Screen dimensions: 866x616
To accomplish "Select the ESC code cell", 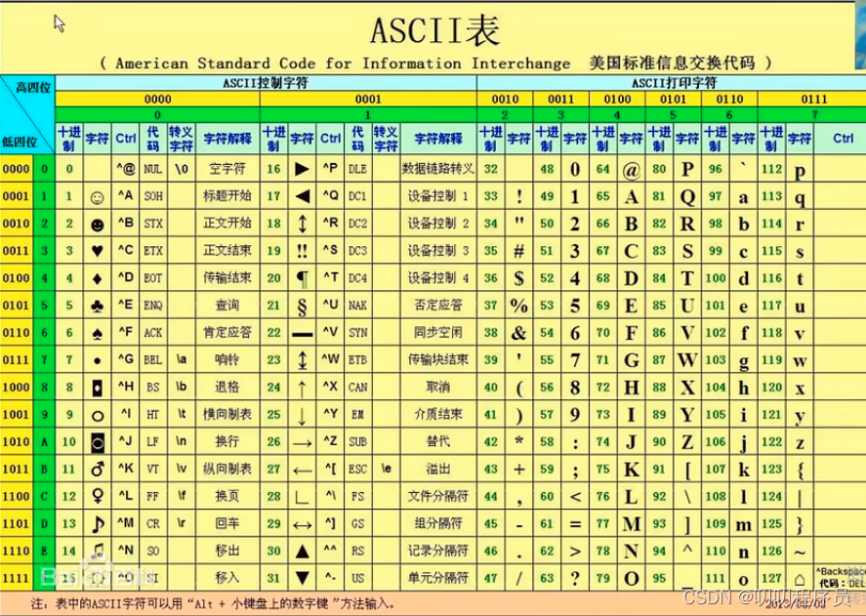I will 357,469.
